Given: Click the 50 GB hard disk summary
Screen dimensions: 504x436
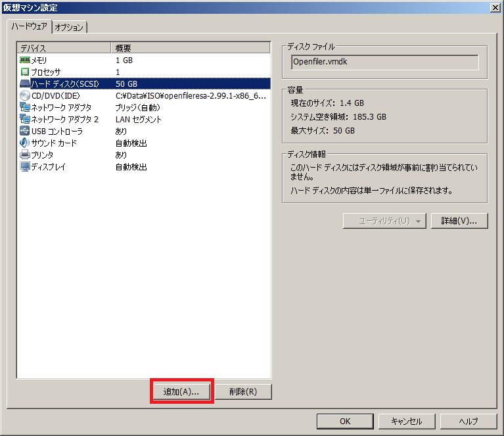Looking at the screenshot, I should coord(126,84).
